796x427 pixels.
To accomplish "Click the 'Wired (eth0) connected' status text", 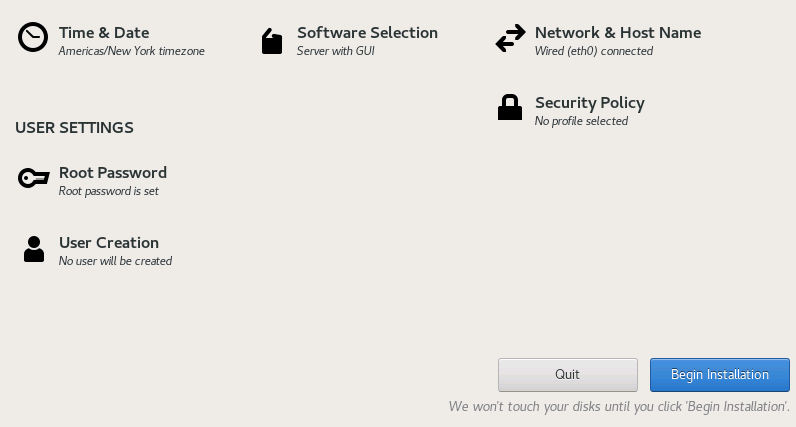I will pyautogui.click(x=593, y=51).
